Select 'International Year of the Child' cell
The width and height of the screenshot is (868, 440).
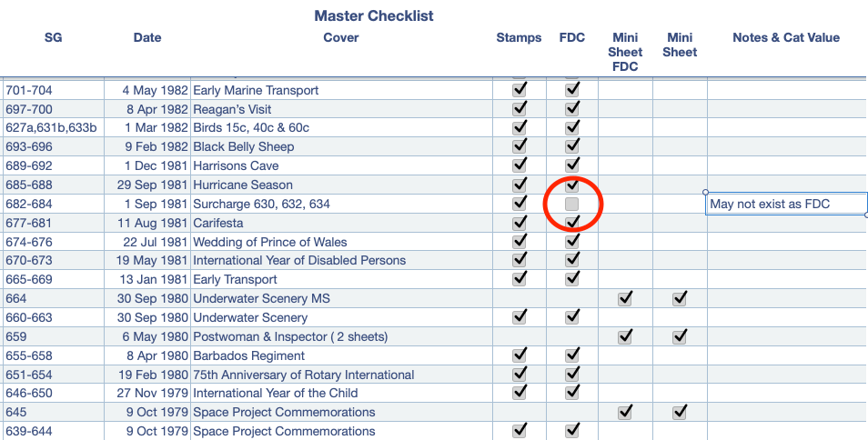[341, 393]
